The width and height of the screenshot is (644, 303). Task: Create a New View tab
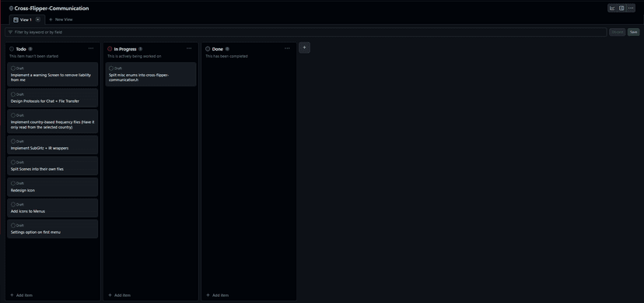tap(61, 19)
